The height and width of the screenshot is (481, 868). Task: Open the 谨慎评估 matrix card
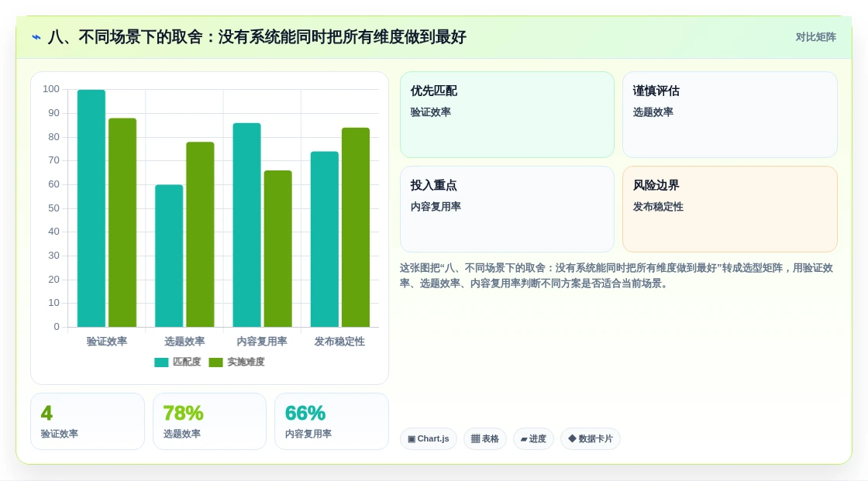click(x=729, y=115)
